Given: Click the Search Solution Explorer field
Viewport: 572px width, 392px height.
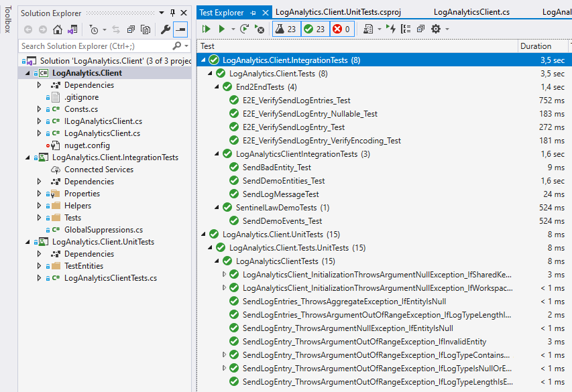Looking at the screenshot, I should coord(94,46).
